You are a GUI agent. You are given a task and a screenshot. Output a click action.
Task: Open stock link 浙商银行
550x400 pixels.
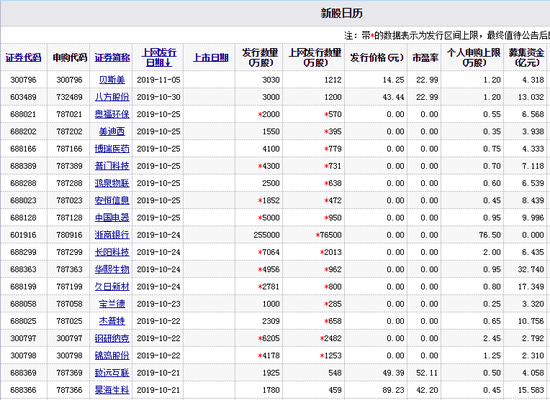click(112, 235)
